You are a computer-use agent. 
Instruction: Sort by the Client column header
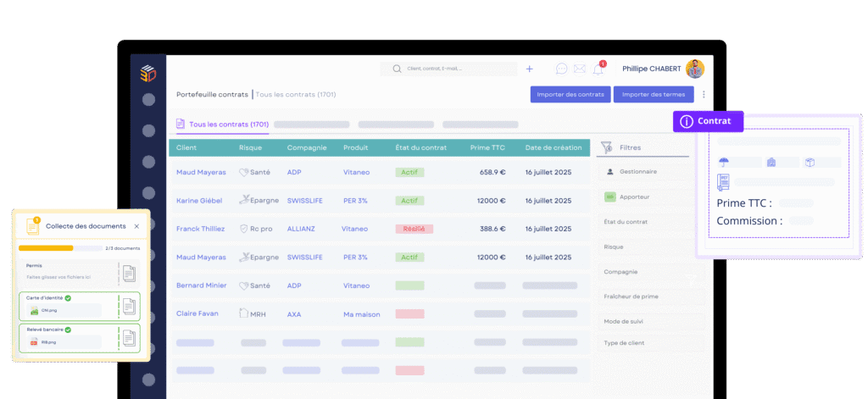(186, 147)
